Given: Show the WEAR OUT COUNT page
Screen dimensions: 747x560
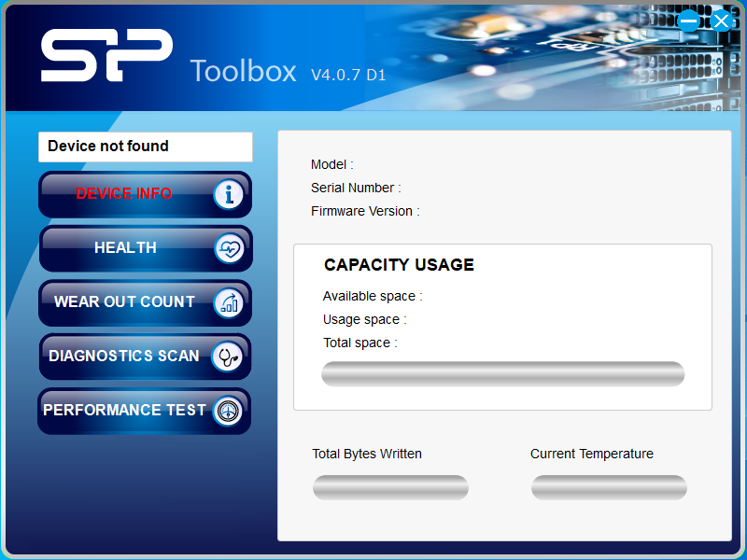Looking at the screenshot, I should pos(145,302).
